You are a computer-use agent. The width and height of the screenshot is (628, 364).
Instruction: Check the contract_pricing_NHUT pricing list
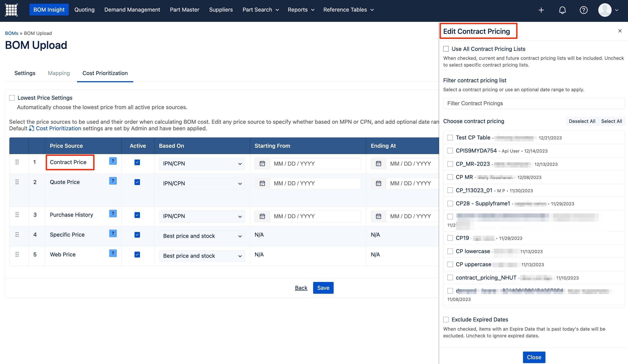(450, 277)
